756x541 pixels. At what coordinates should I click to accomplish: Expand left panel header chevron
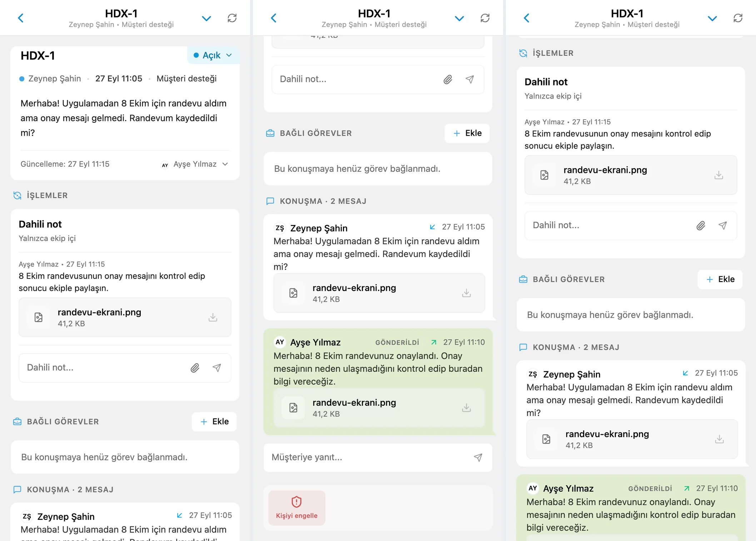point(207,18)
